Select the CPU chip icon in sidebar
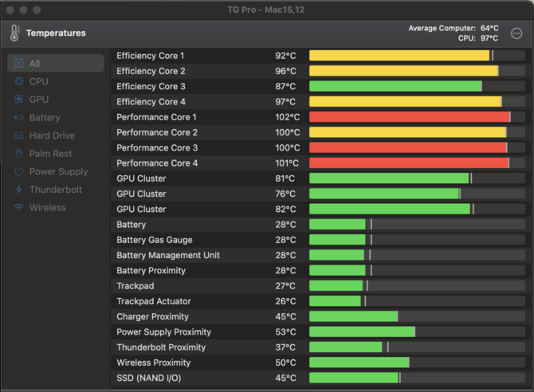 click(x=19, y=81)
